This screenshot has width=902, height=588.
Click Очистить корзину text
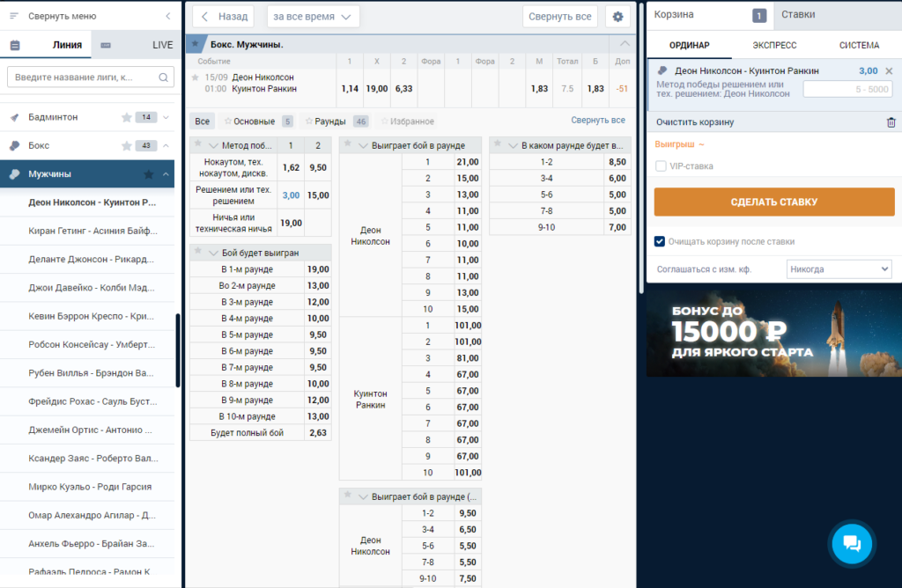(x=695, y=121)
